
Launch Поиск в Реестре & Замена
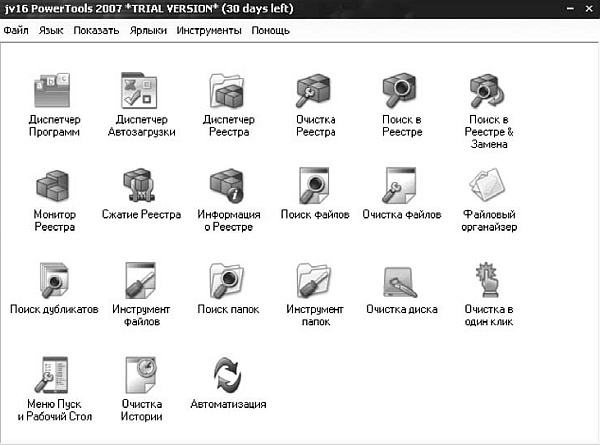[x=488, y=91]
